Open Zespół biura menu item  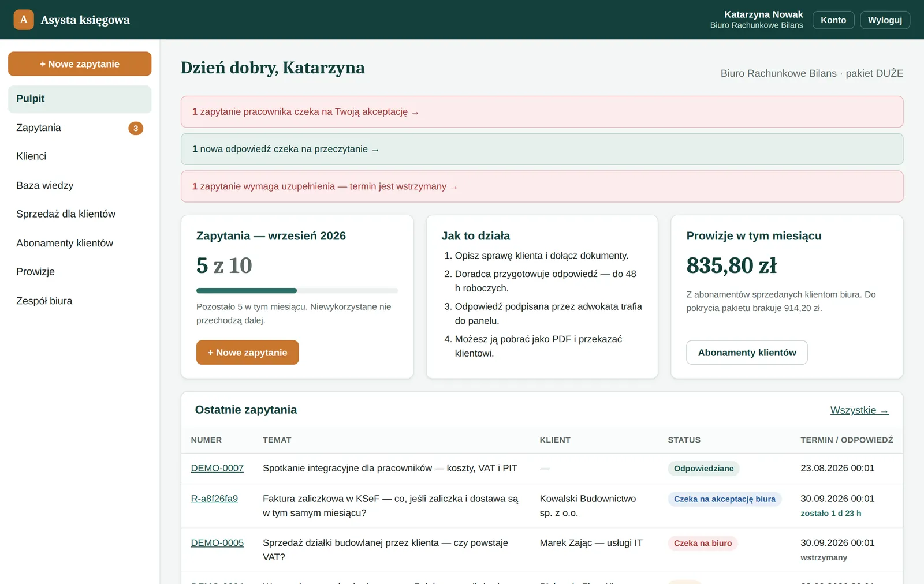coord(80,301)
